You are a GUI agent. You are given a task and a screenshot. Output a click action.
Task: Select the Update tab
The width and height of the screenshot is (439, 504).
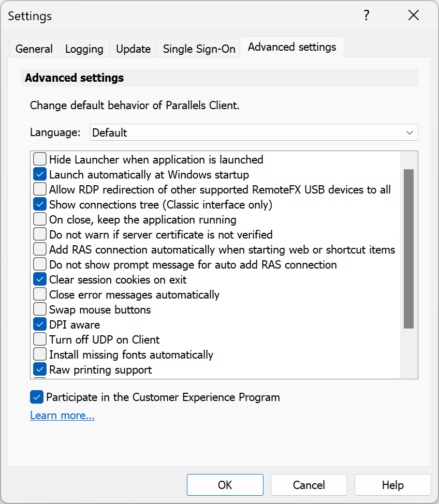click(133, 49)
